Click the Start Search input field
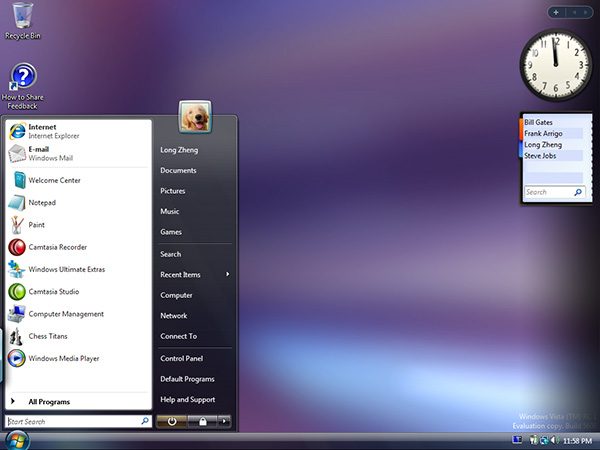 pyautogui.click(x=78, y=421)
